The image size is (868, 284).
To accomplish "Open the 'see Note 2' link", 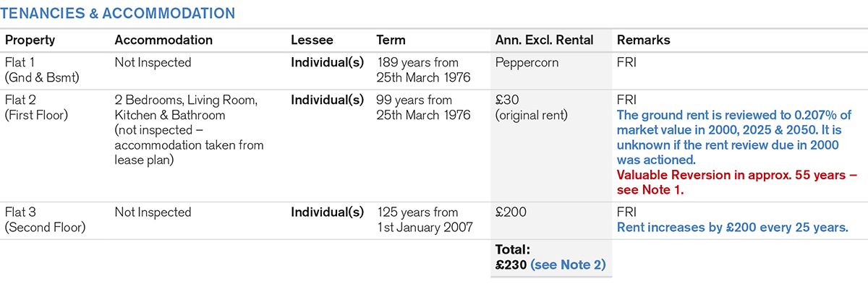I will (x=568, y=264).
